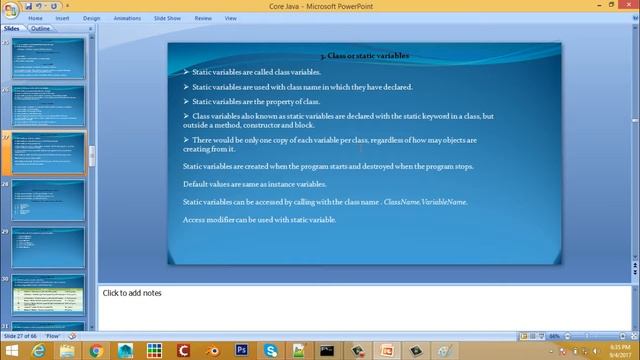Viewport: 640px width, 360px height.
Task: Adjust the zoom slider handle
Action: [587, 336]
